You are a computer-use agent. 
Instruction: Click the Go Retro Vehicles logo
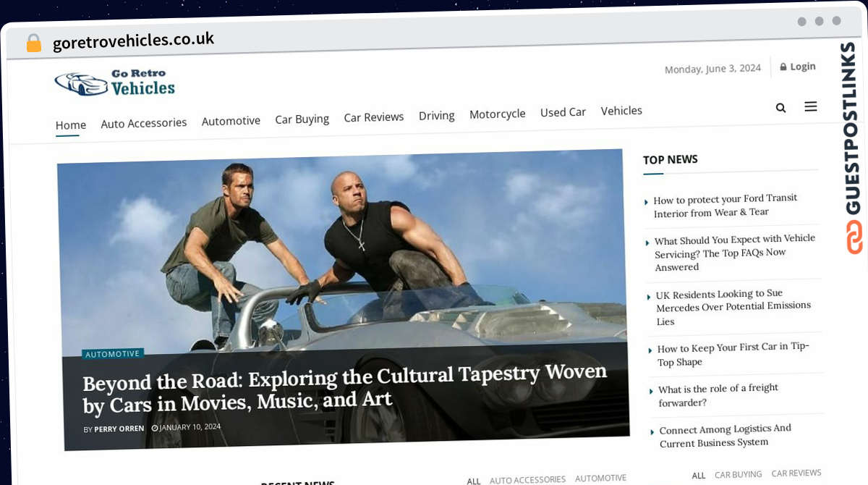point(115,83)
